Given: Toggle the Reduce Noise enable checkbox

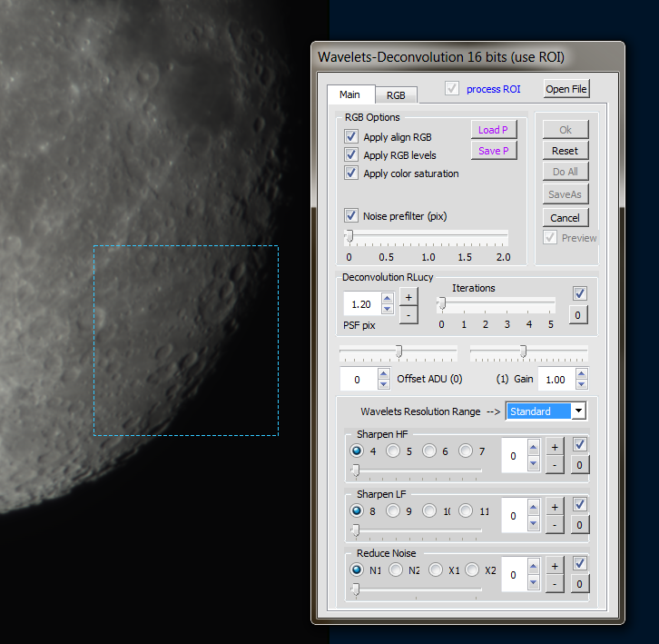Looking at the screenshot, I should [580, 563].
